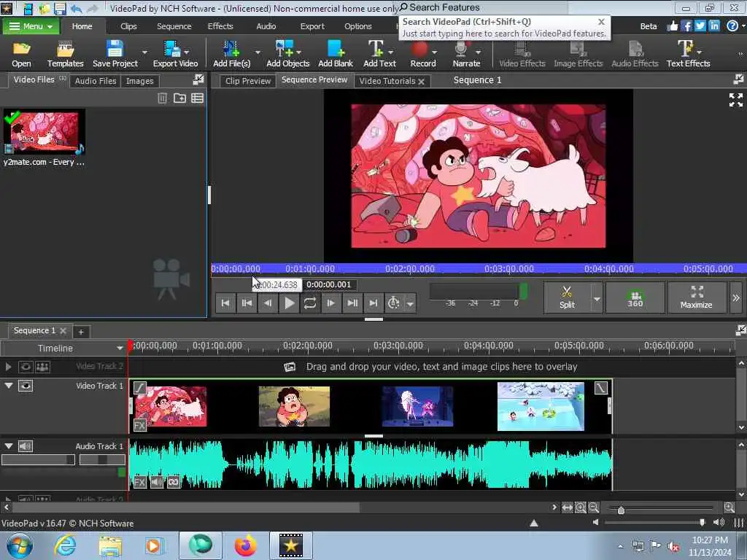Open help via question mark icon

[732, 26]
